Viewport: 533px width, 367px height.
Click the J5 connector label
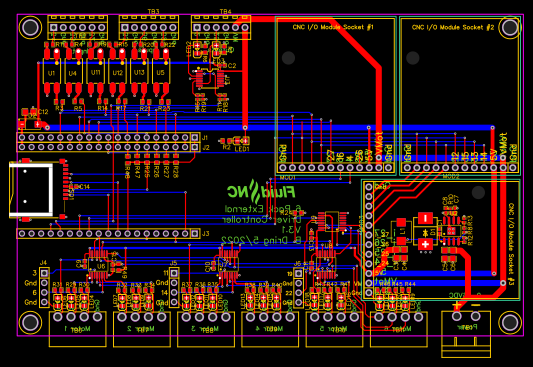tap(173, 263)
